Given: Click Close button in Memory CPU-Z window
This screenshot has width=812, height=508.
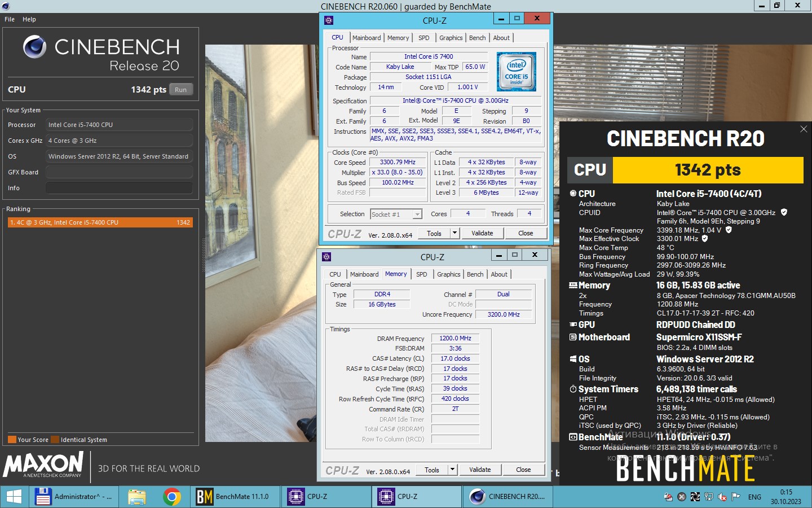Looking at the screenshot, I should tap(523, 470).
